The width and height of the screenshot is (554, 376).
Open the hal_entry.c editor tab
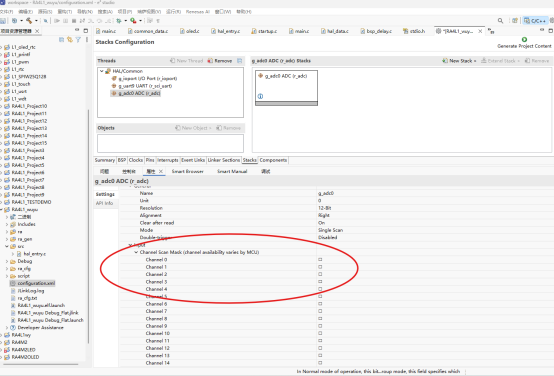point(225,31)
